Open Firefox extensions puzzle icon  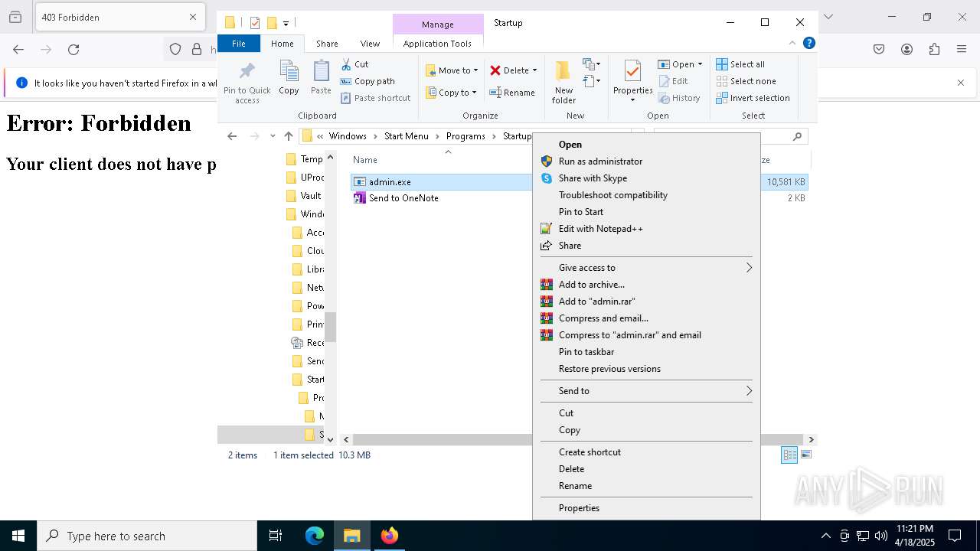coord(934,50)
